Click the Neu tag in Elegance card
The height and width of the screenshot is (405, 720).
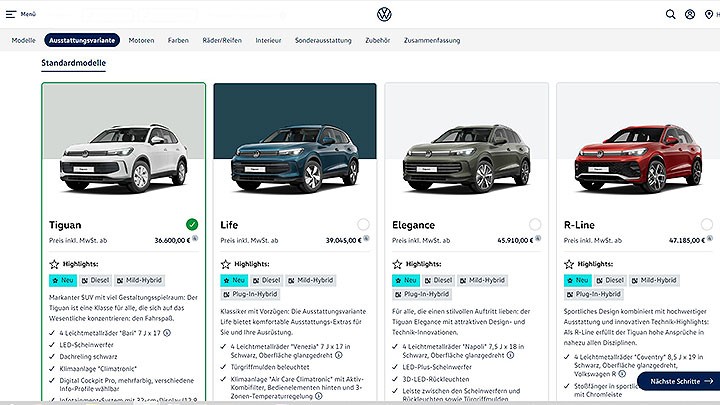pos(406,280)
